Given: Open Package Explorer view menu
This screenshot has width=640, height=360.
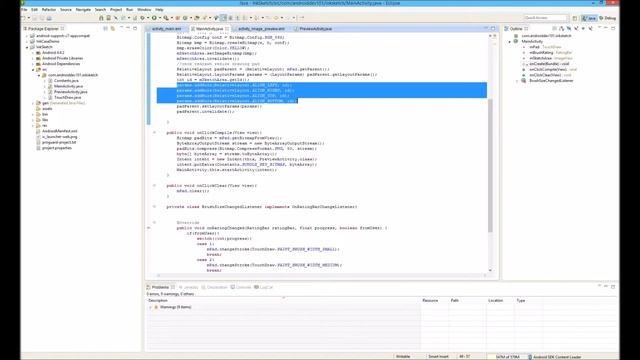Looking at the screenshot, I should tap(121, 28).
